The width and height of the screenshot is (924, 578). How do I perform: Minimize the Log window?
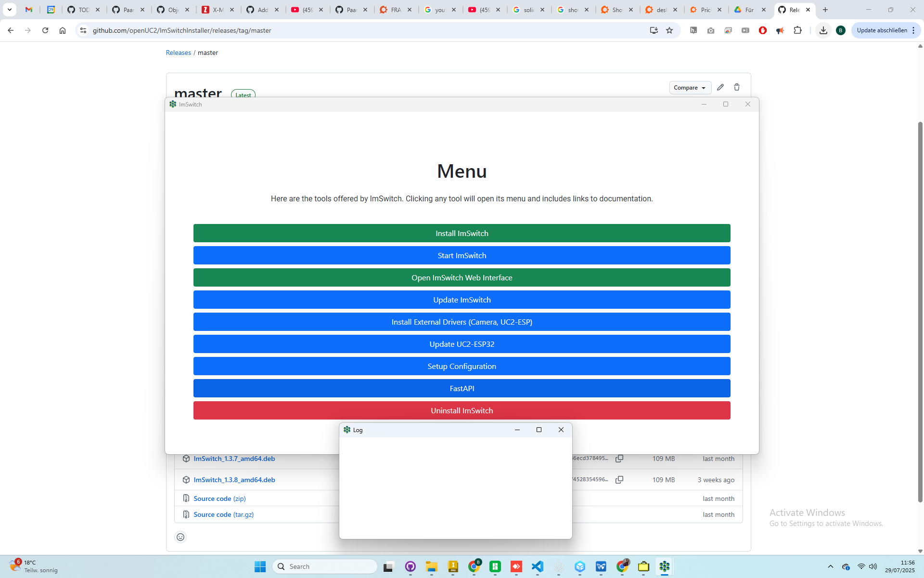click(517, 430)
